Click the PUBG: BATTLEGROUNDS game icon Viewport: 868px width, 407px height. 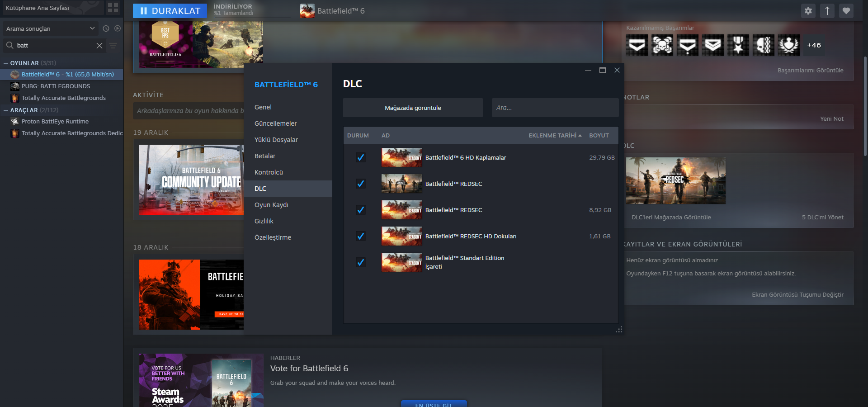click(15, 86)
